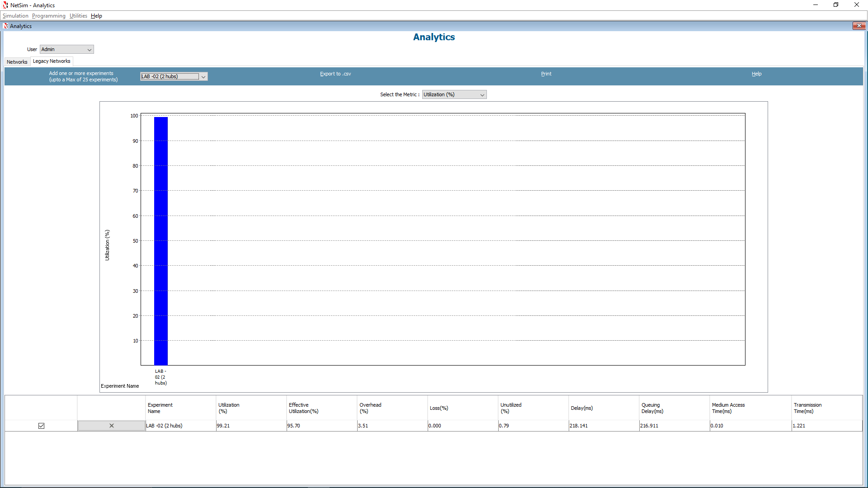Select the Transmission Time 1.221 cell
Viewport: 868px width, 488px height.
(827, 426)
